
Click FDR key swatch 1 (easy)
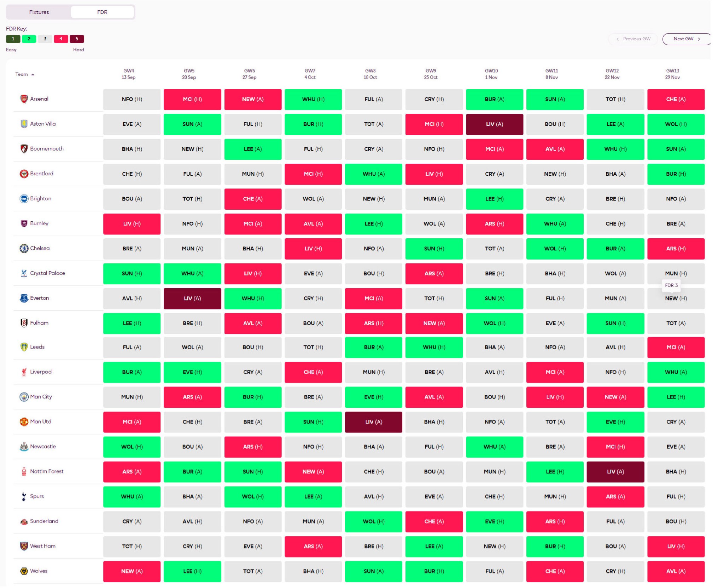[x=13, y=39]
